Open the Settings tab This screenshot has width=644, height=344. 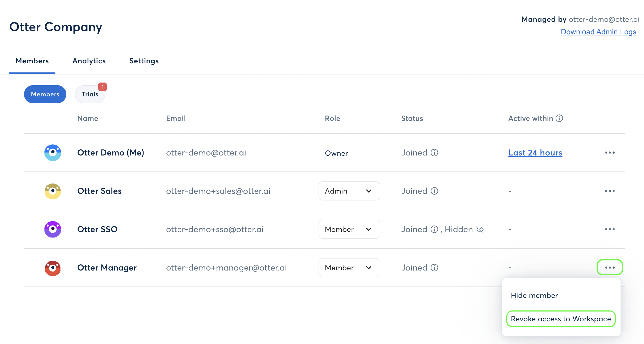click(x=144, y=61)
